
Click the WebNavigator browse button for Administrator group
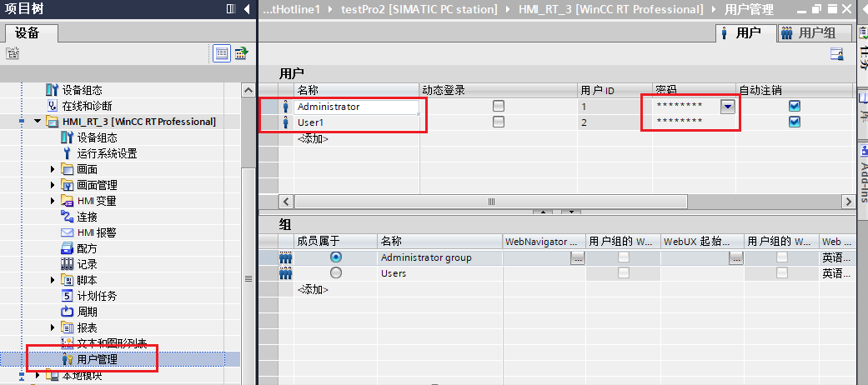pyautogui.click(x=577, y=257)
